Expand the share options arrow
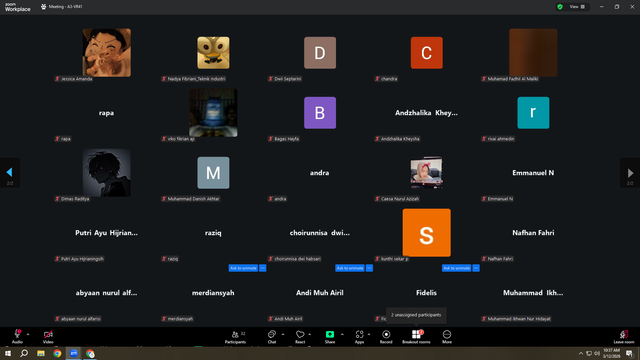This screenshot has height=360, width=640. point(342,334)
